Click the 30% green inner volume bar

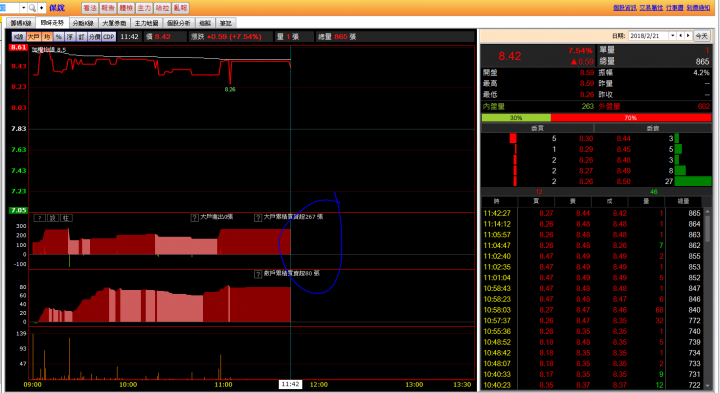tap(516, 118)
